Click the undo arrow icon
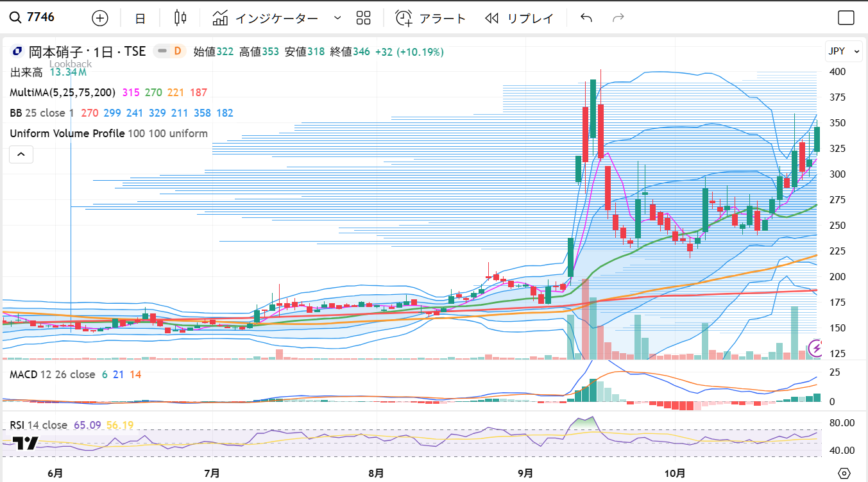 coord(586,18)
